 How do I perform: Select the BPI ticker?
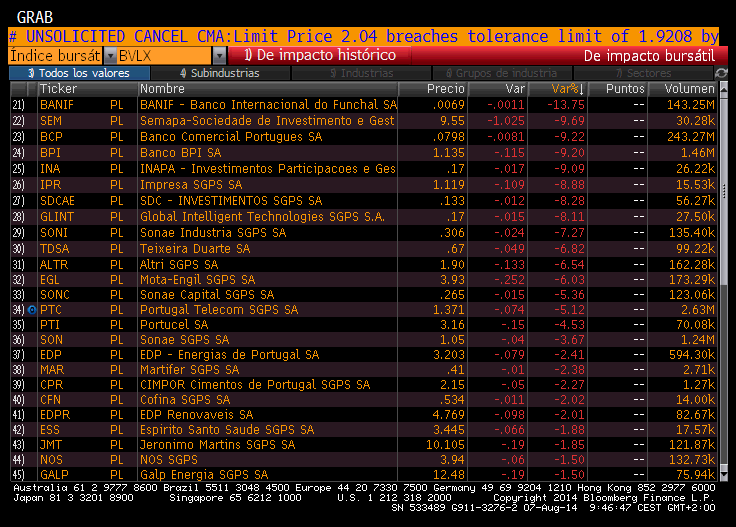coord(50,153)
